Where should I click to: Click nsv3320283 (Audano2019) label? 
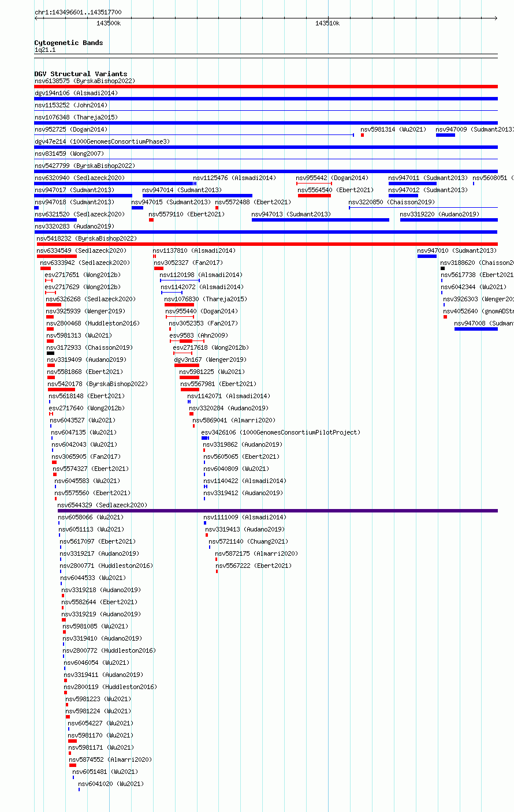pyautogui.click(x=75, y=226)
